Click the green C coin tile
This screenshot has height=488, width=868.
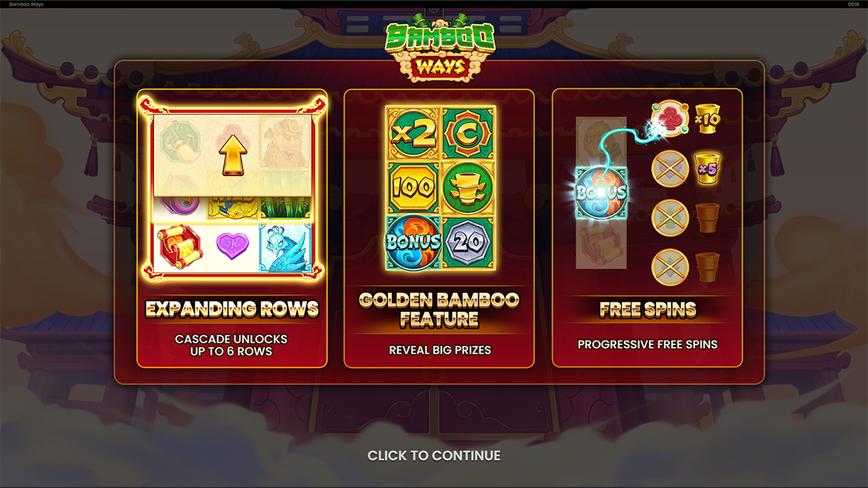click(468, 134)
